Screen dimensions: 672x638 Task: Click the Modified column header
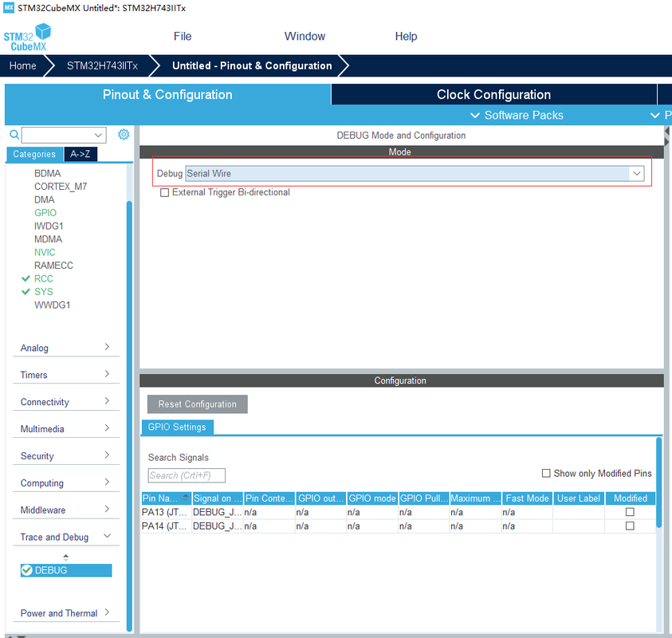coord(630,498)
